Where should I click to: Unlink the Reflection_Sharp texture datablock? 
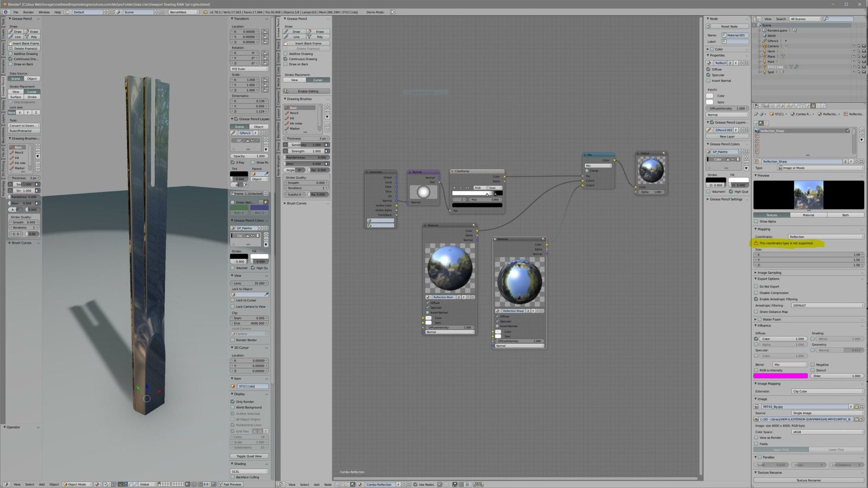(x=861, y=162)
